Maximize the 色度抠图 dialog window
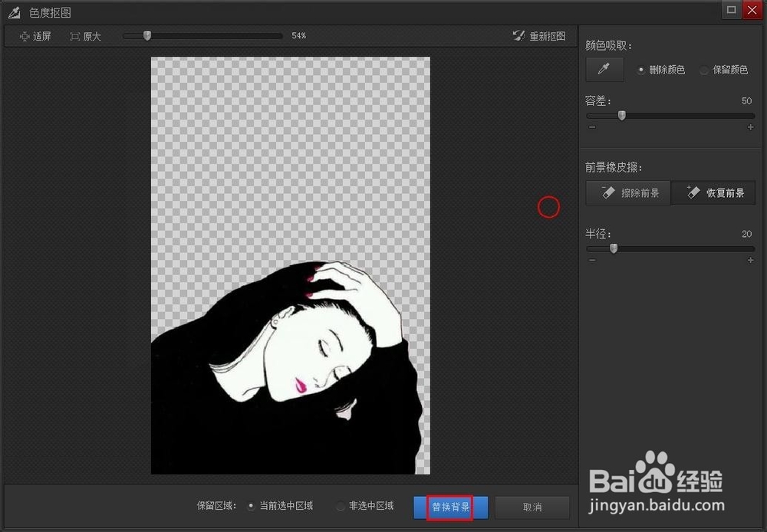 click(x=731, y=10)
